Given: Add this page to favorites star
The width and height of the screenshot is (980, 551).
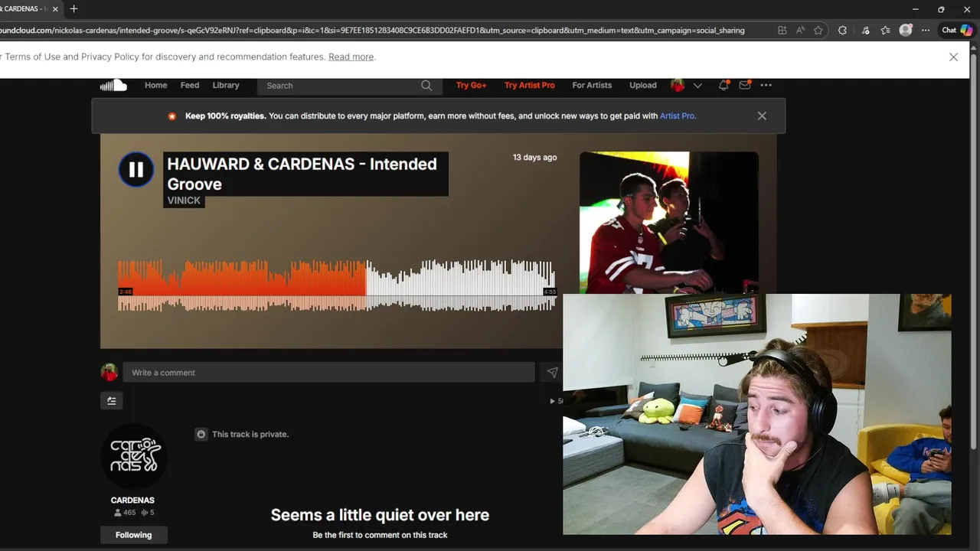Looking at the screenshot, I should pyautogui.click(x=818, y=31).
